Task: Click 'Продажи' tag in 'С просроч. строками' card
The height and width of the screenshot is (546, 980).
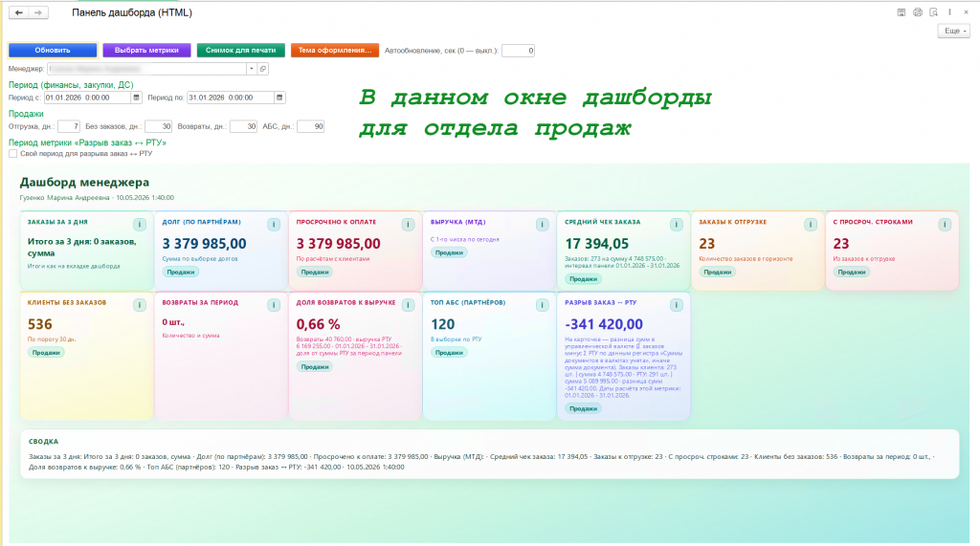Action: (851, 272)
